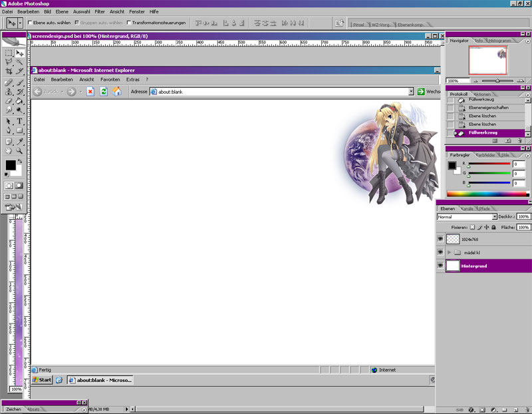Create new group folder in Layers panel
The height and width of the screenshot is (414, 532).
click(x=505, y=410)
